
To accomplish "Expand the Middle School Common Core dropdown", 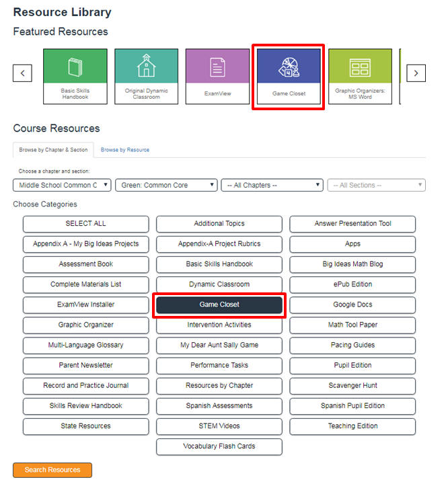I will pyautogui.click(x=62, y=185).
